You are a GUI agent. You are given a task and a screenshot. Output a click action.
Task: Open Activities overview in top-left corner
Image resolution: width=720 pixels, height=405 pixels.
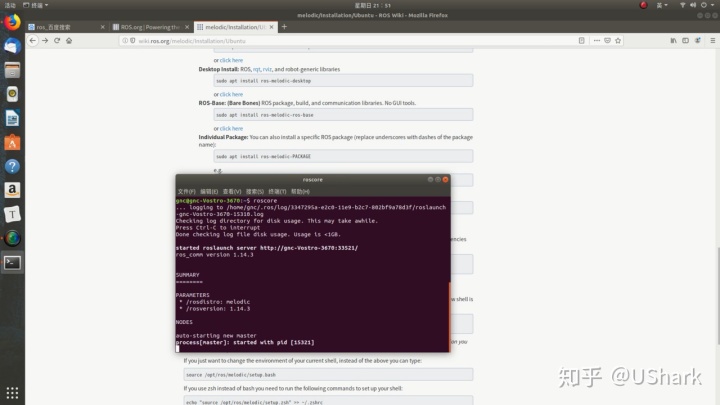click(x=10, y=5)
